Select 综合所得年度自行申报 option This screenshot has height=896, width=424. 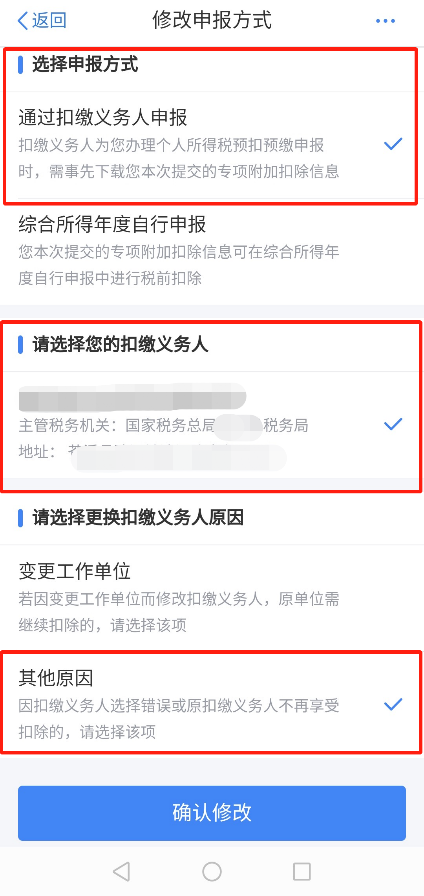pos(212,251)
